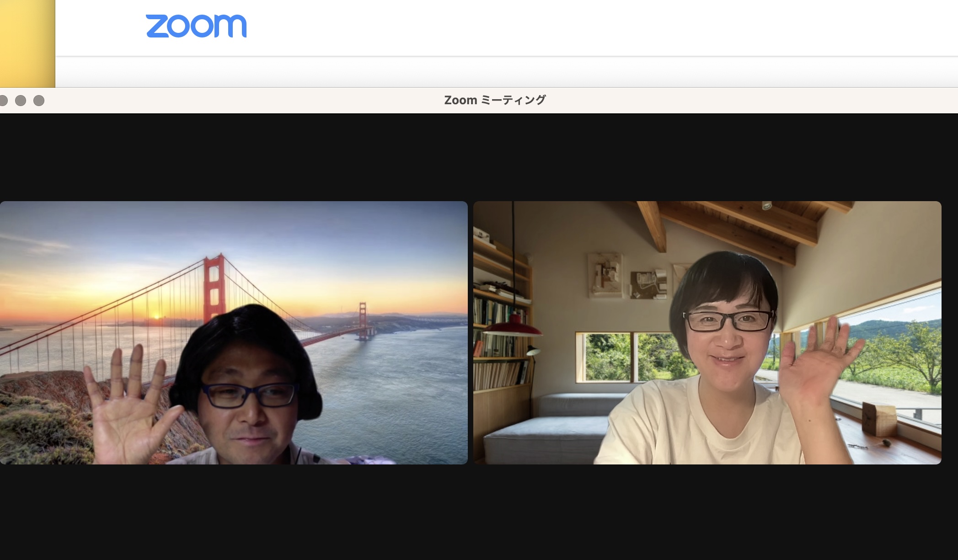Click the blue Zoom logo
958x560 pixels.
[196, 26]
